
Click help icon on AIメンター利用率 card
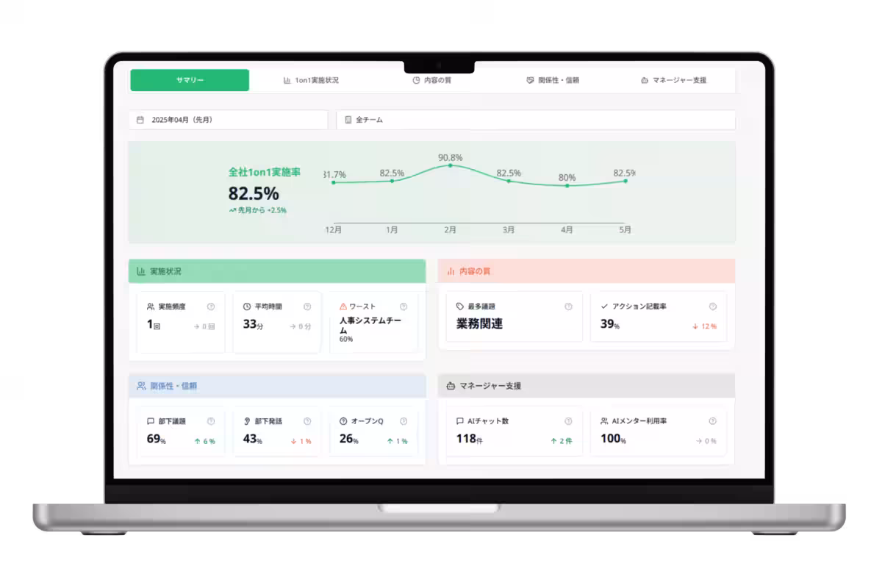click(x=712, y=421)
